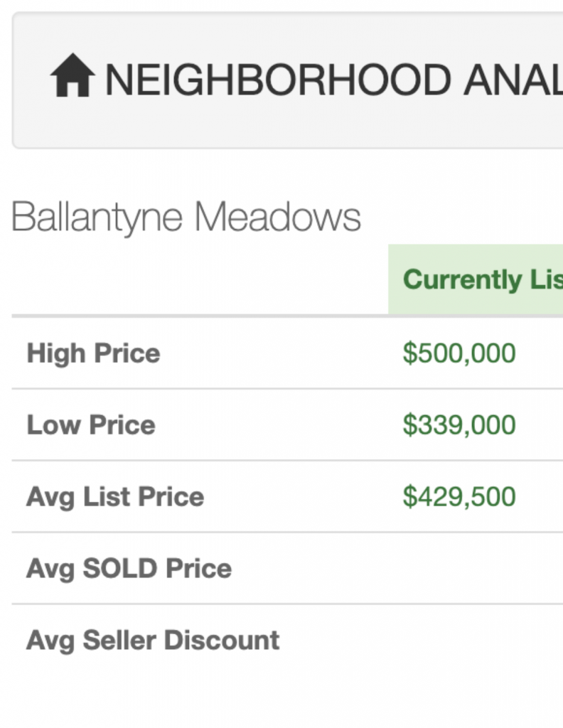Click the house icon in the header
This screenshot has width=563, height=728.
(x=73, y=75)
